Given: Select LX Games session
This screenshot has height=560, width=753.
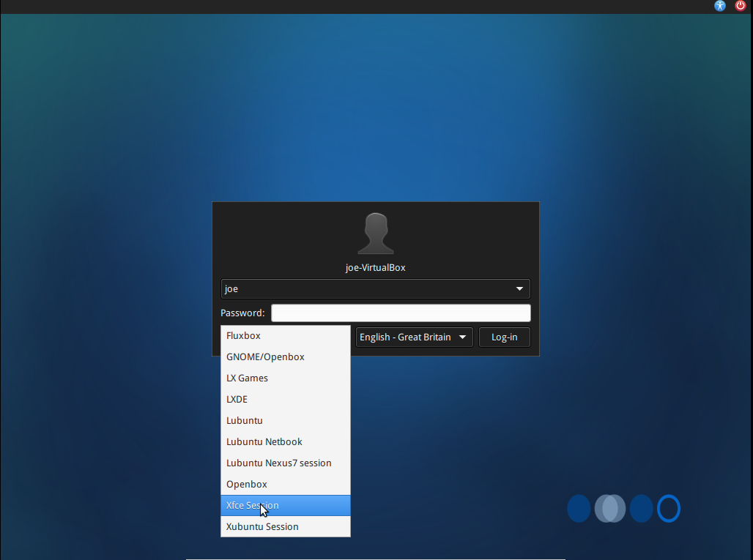Looking at the screenshot, I should [285, 378].
